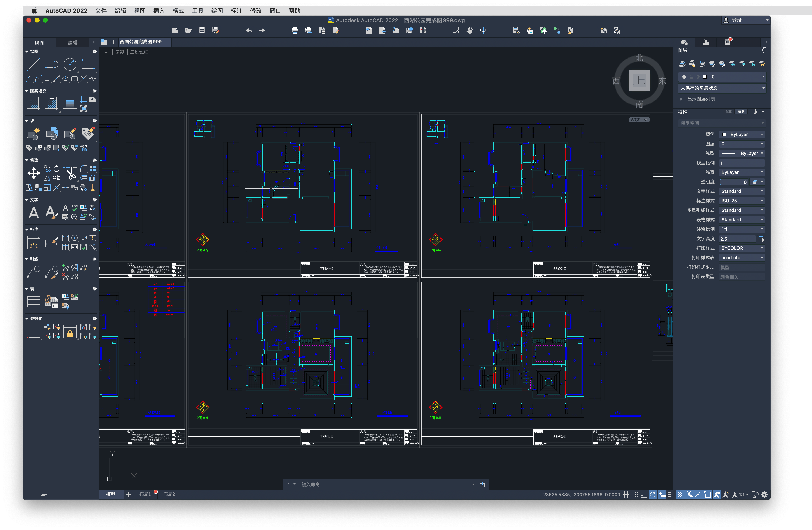Screen dimensions: 812x530
Task: Select the Line drawing tool
Action: (34, 64)
